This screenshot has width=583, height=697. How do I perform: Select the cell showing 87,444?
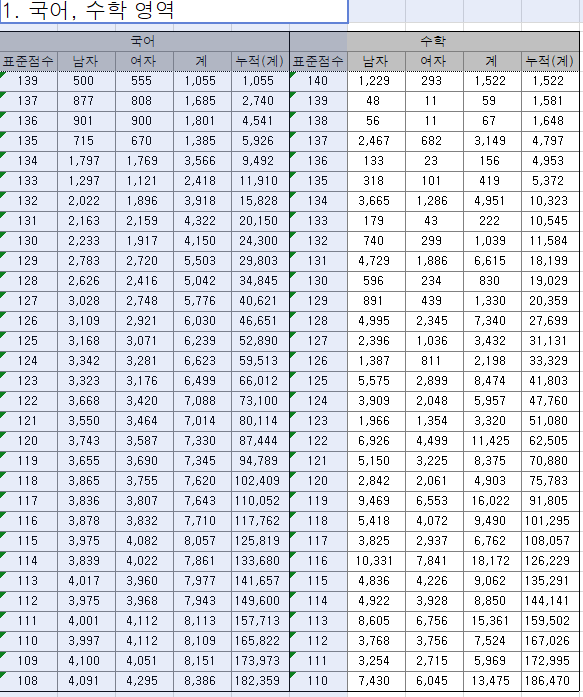pyautogui.click(x=260, y=441)
